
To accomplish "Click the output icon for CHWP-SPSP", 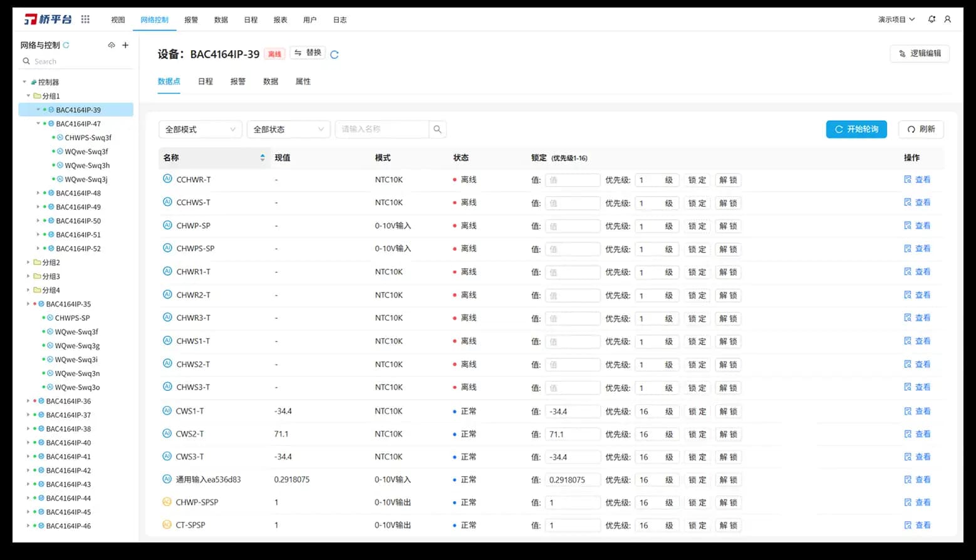I will click(167, 502).
